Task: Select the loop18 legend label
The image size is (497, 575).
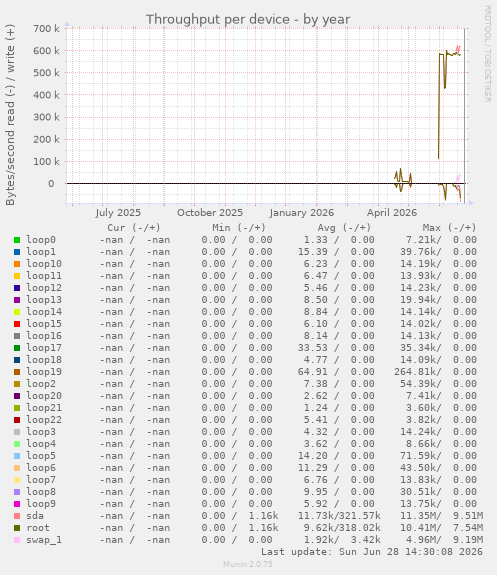Action: pos(44,360)
